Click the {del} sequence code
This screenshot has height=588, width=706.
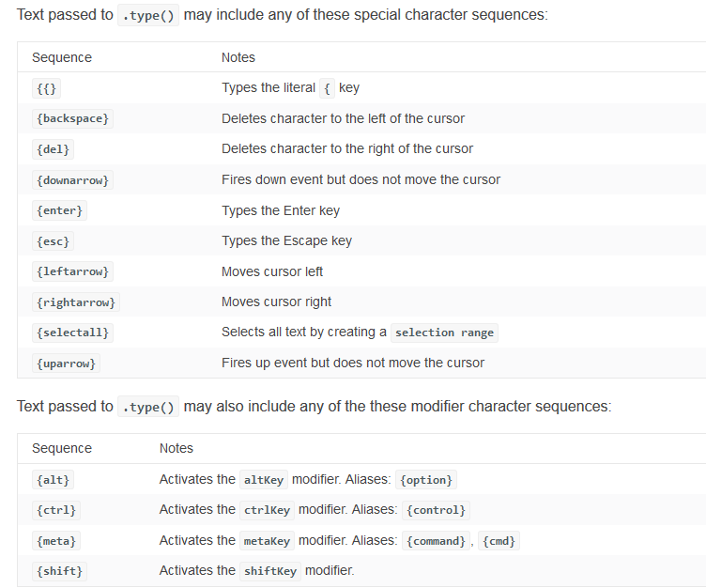coord(54,149)
